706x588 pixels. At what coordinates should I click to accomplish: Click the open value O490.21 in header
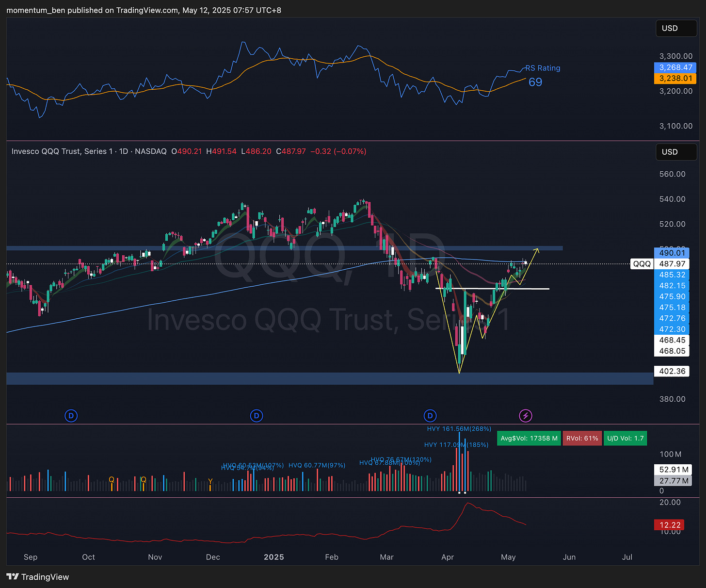(x=187, y=151)
